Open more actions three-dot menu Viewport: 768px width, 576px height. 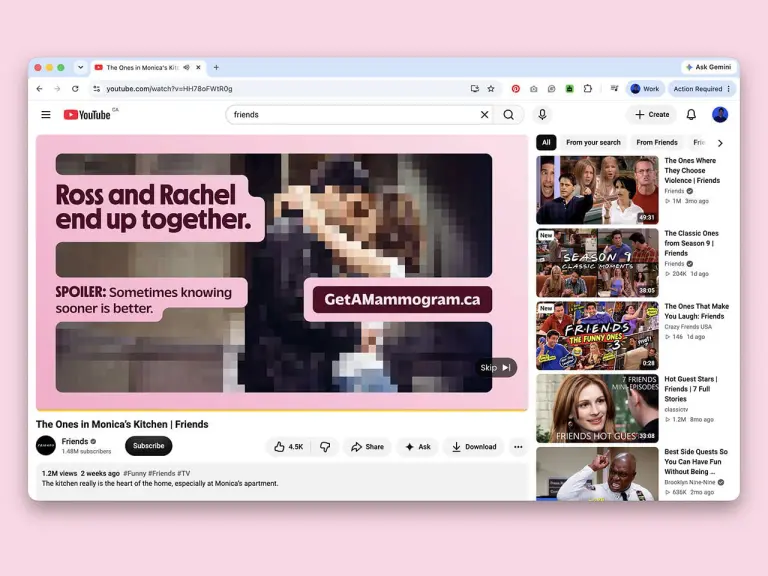[518, 447]
